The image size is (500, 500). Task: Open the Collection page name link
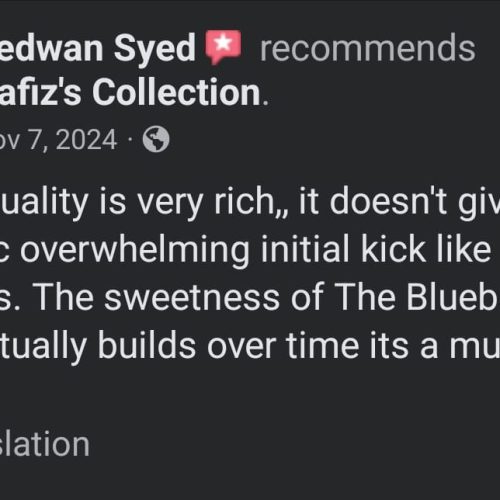[130, 92]
